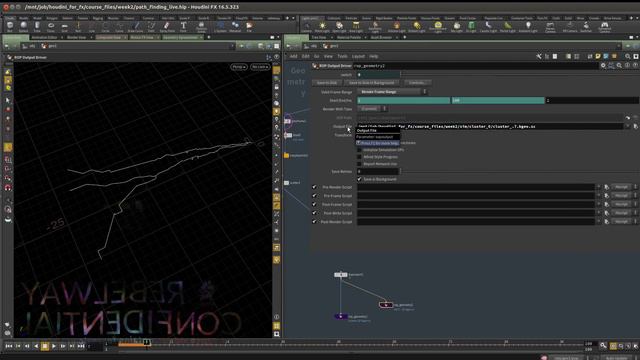This screenshot has width=640, height=360.
Task: Uncheck Save in Background checkbox
Action: (x=359, y=179)
